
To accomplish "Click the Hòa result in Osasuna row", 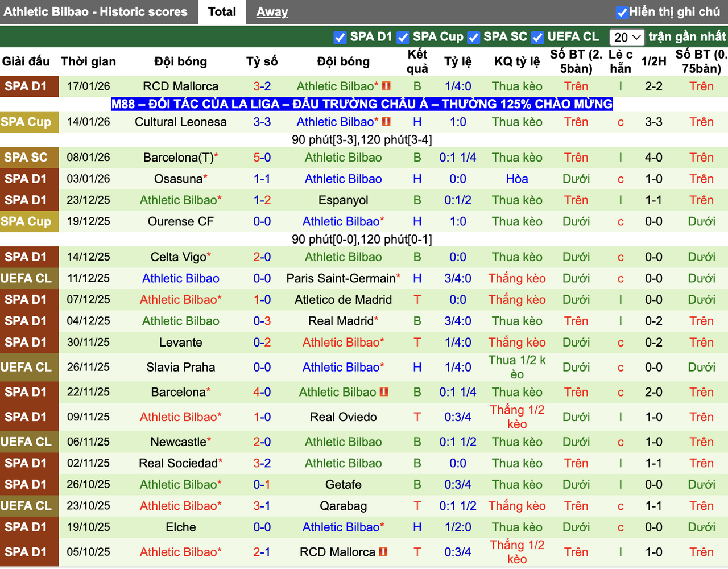I will point(517,179).
